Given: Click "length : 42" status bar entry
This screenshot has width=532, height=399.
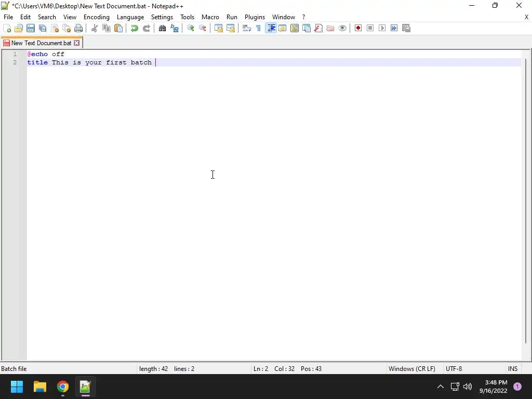Looking at the screenshot, I should [x=153, y=369].
